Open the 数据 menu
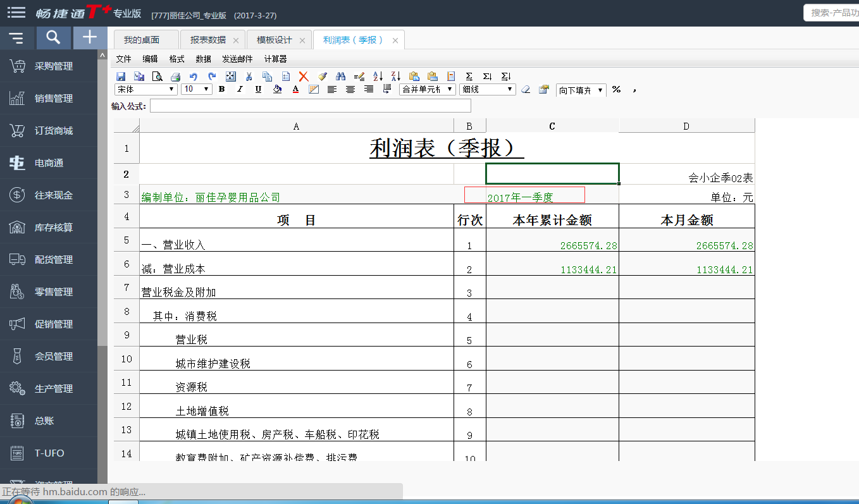 click(x=203, y=59)
